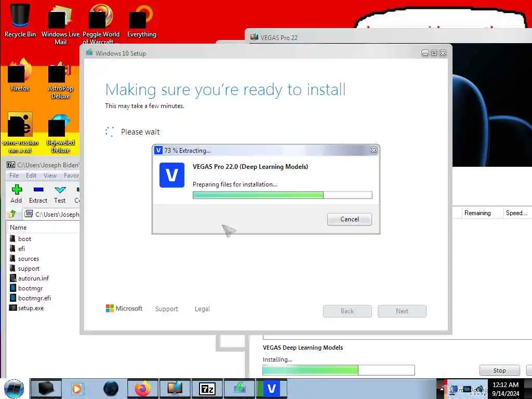Click the VEGAS installer Installing progress bar
Screen dimensions: 532x399
338,370
